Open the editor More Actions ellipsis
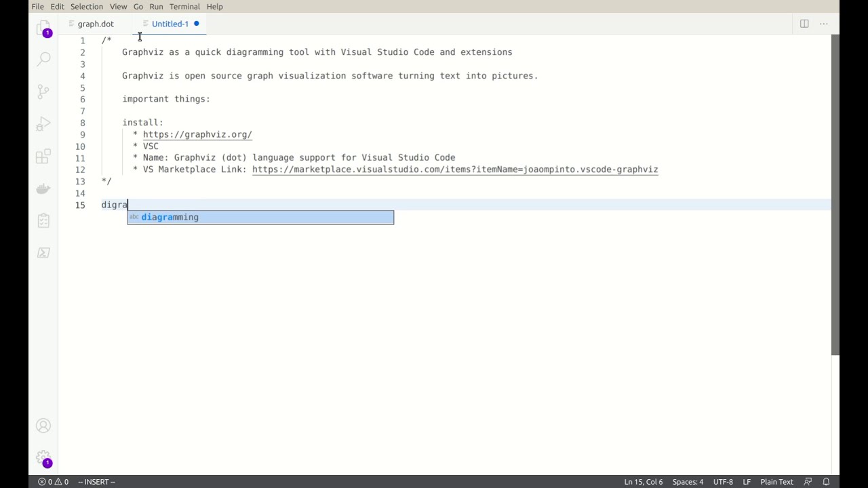 tap(824, 24)
